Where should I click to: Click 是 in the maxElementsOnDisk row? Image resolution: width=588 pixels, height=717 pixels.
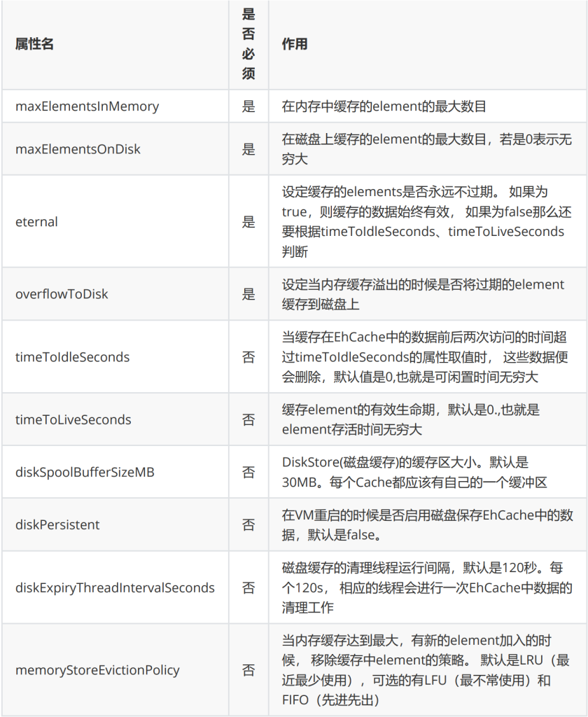(x=248, y=149)
